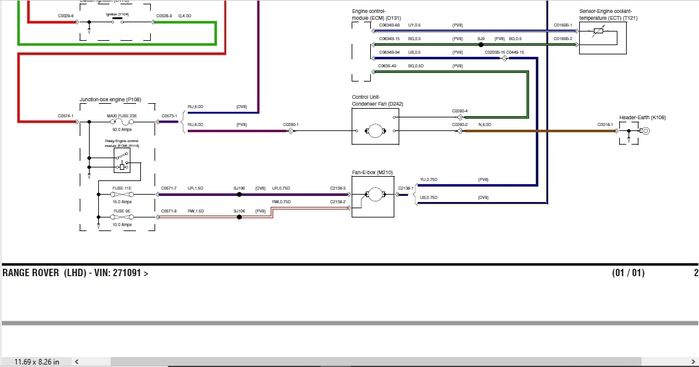Click the Condenser Fan control unit motor symbol
Screen dimensions: 699x367
click(375, 131)
